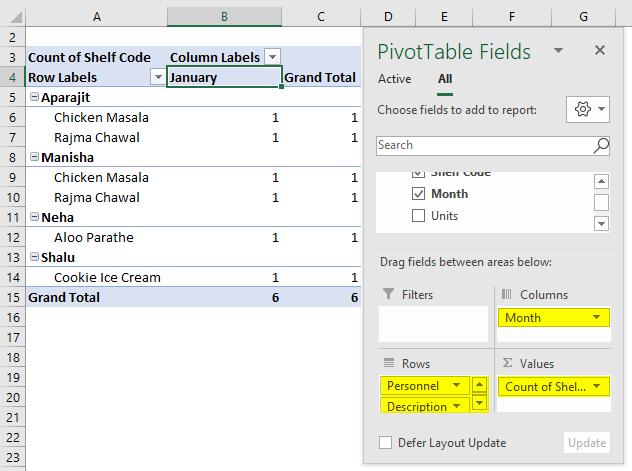
Task: Switch to the Active tab
Action: pos(394,79)
